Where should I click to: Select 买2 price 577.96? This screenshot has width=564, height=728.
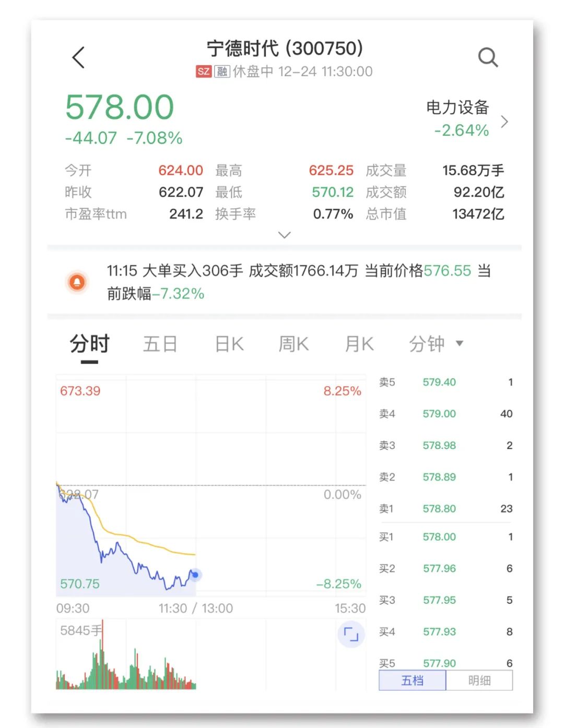[439, 568]
